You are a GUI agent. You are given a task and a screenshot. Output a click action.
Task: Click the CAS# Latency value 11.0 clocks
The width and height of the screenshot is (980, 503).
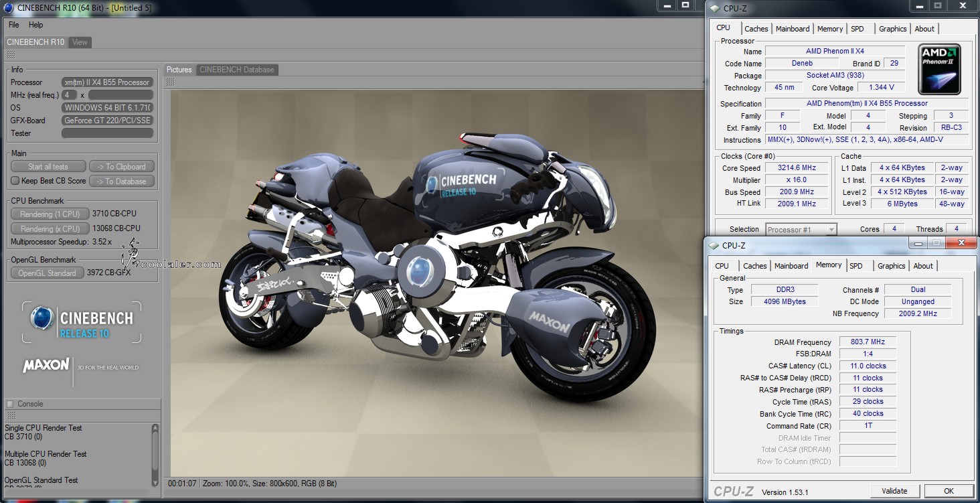coord(868,366)
